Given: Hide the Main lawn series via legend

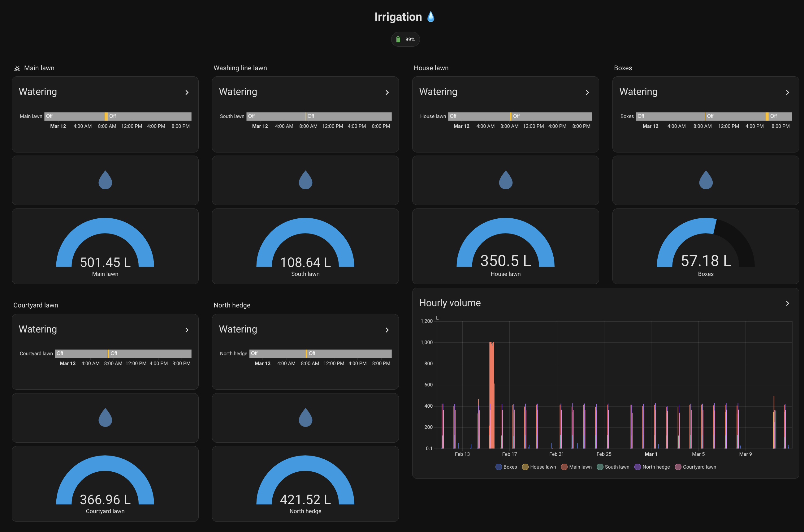Looking at the screenshot, I should (x=577, y=466).
